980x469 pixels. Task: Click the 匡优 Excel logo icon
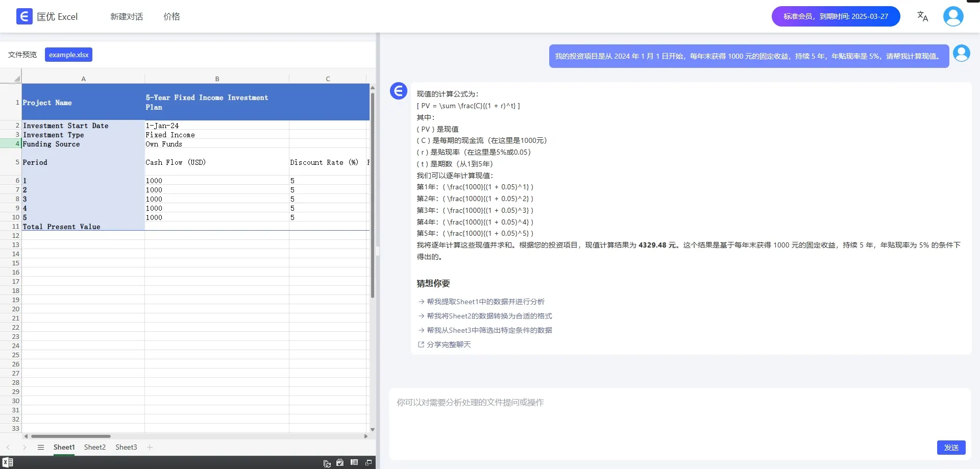24,16
